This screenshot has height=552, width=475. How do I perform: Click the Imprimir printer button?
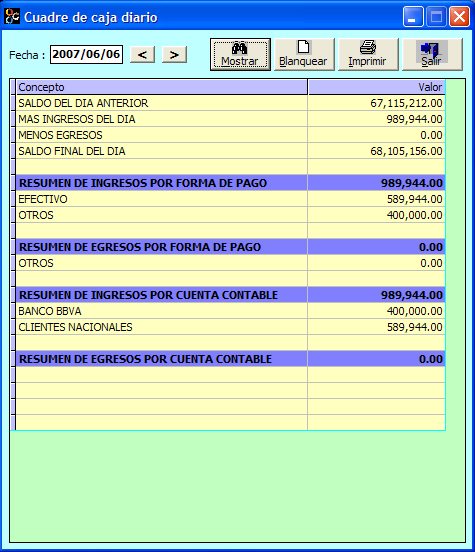[x=368, y=55]
